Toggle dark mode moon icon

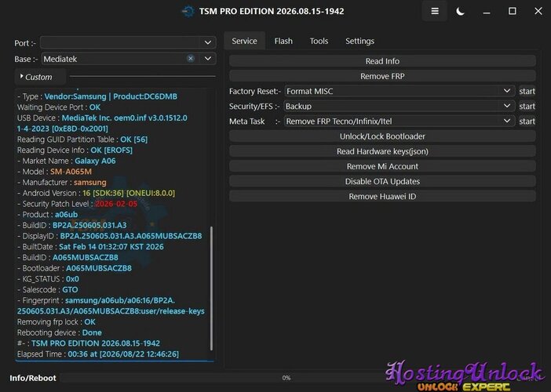(x=460, y=11)
